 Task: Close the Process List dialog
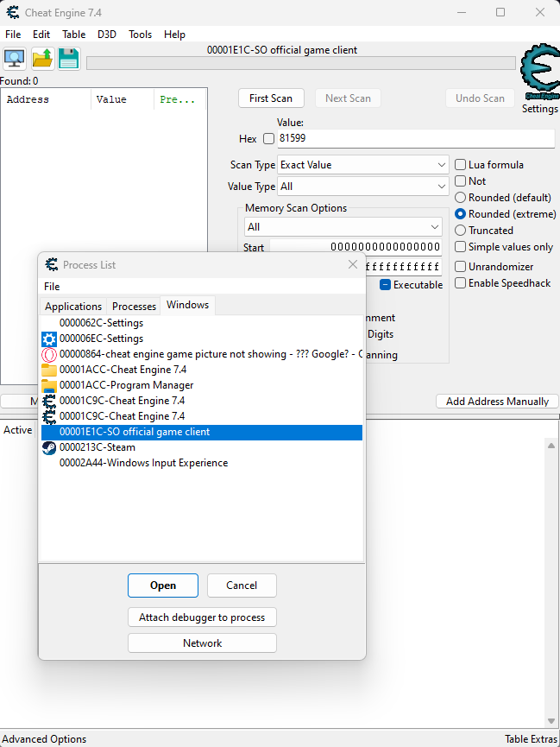click(353, 264)
